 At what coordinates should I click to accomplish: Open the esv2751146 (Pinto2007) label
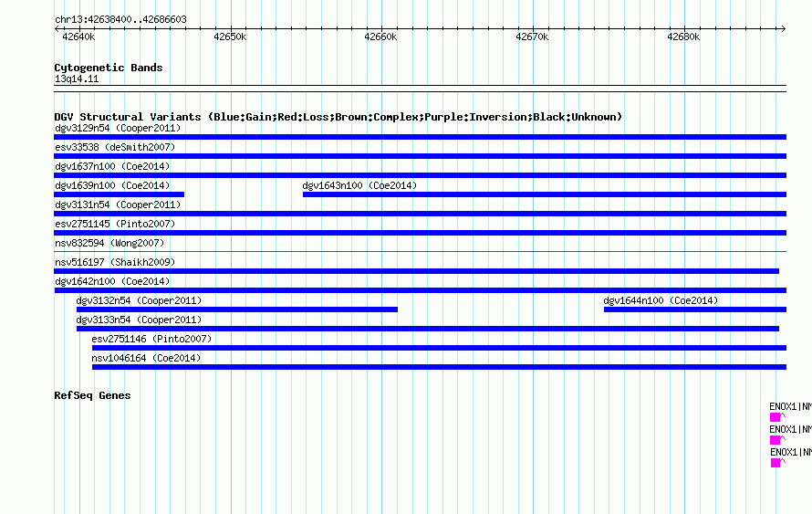coord(151,339)
